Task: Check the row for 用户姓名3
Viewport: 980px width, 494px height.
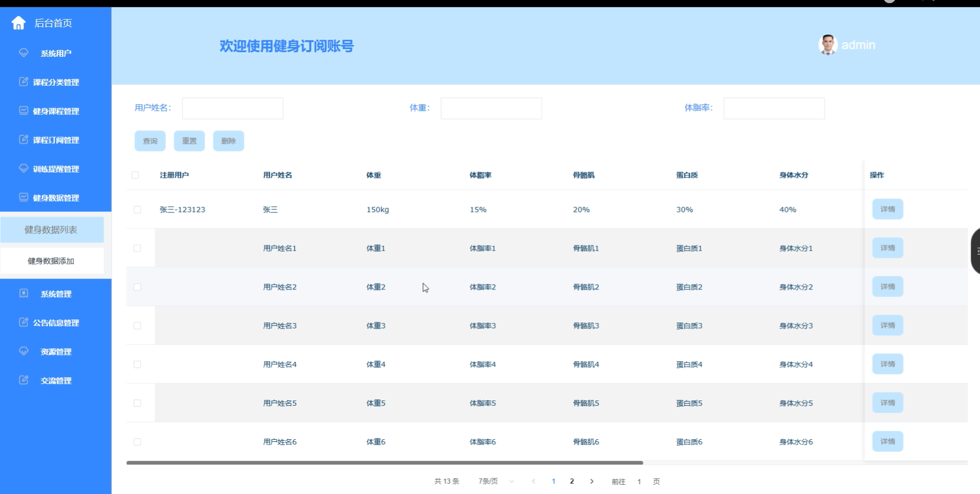Action: (x=137, y=326)
